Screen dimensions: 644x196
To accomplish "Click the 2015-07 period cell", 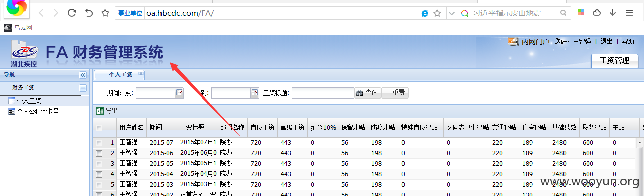I will [162, 143].
